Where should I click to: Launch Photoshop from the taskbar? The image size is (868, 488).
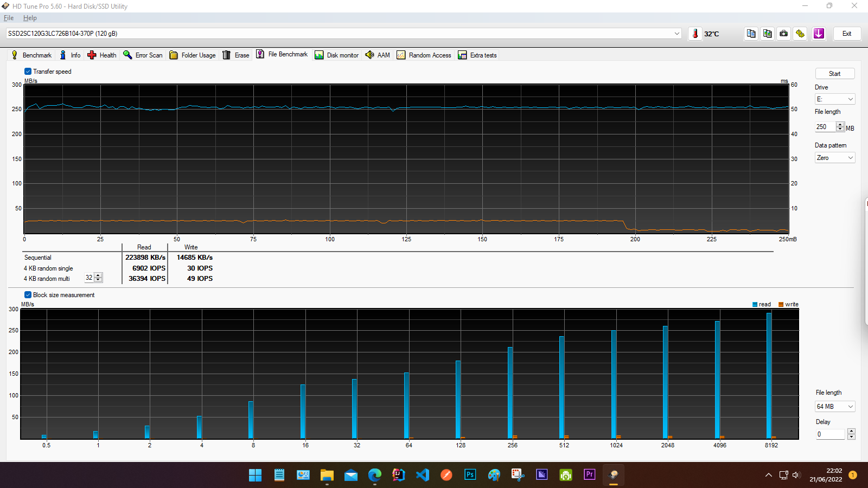point(470,475)
